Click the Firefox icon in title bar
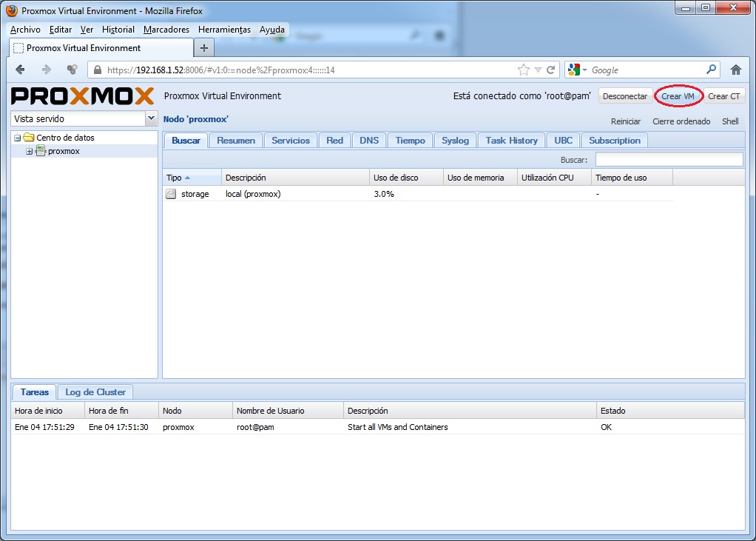The width and height of the screenshot is (756, 541). tap(12, 10)
